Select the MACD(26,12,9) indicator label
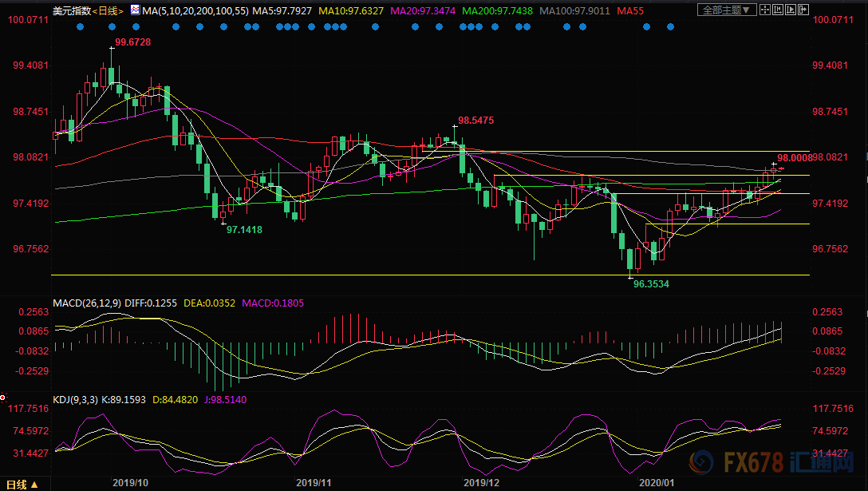868x491 pixels. click(87, 303)
